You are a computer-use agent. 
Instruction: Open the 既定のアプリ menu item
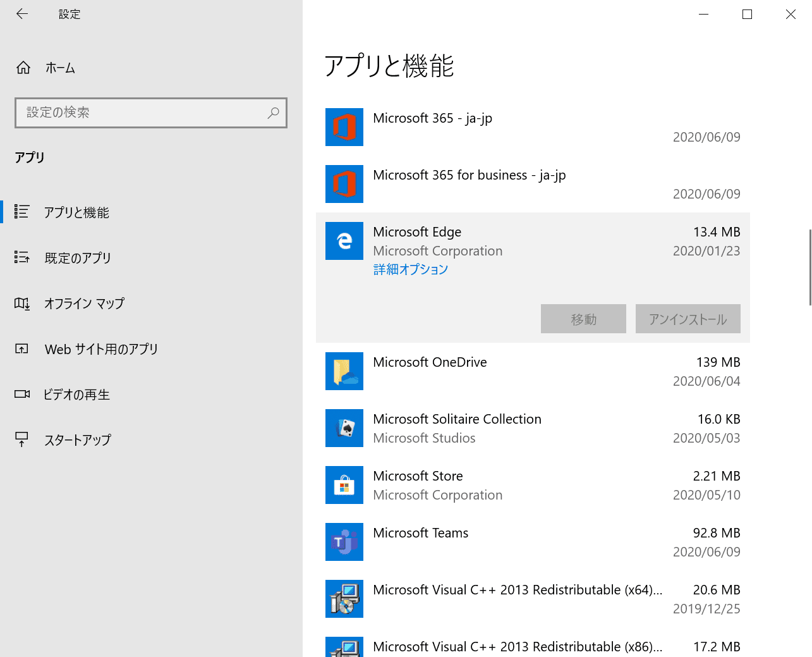(152, 258)
